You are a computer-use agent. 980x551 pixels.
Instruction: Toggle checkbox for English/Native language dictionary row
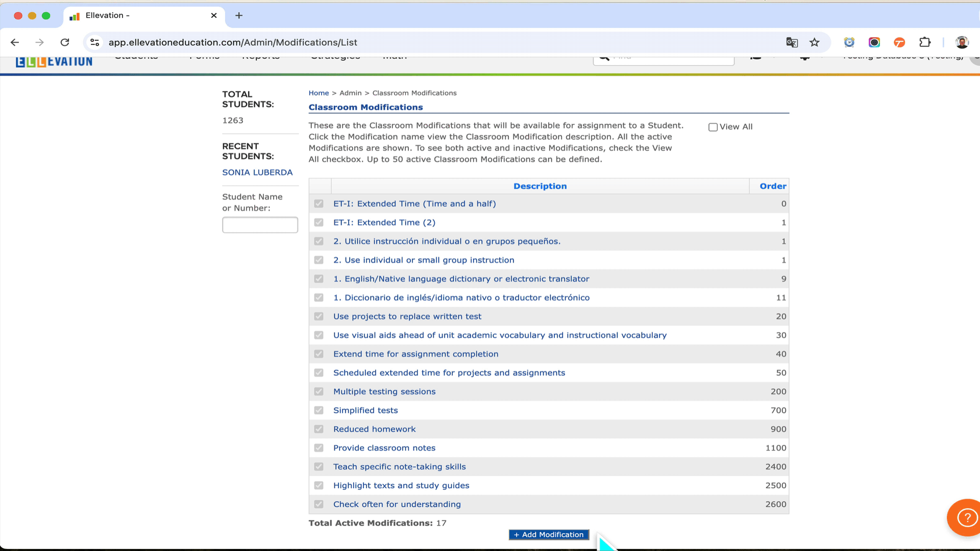pyautogui.click(x=319, y=279)
